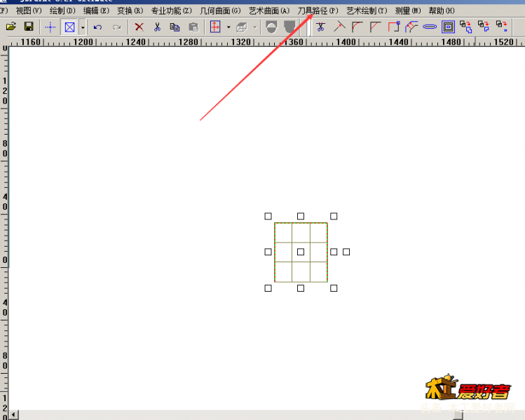Click the second boolean combine shapes icon
This screenshot has width=525, height=420.
484,27
